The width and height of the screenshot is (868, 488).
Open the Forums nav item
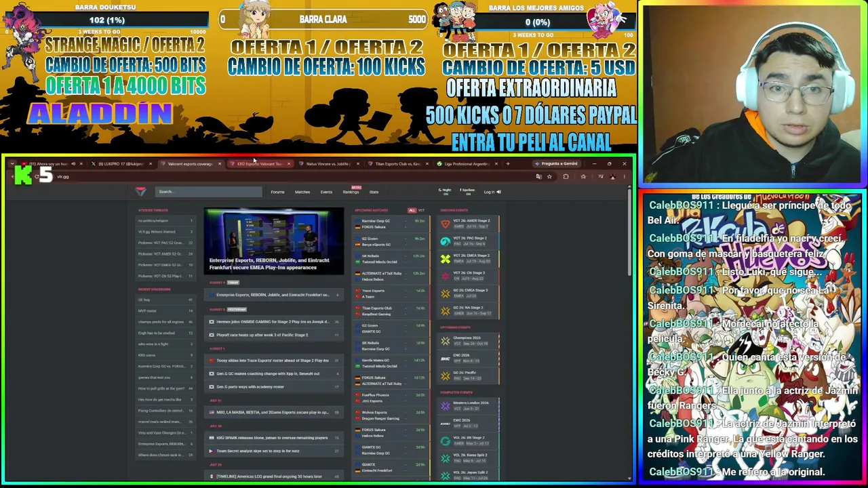pyautogui.click(x=277, y=192)
